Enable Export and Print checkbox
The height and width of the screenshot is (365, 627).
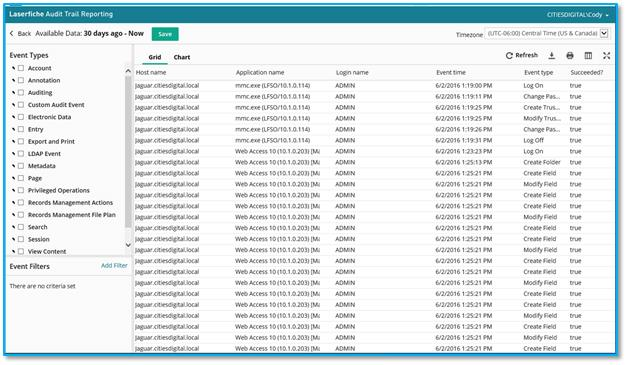pos(21,142)
